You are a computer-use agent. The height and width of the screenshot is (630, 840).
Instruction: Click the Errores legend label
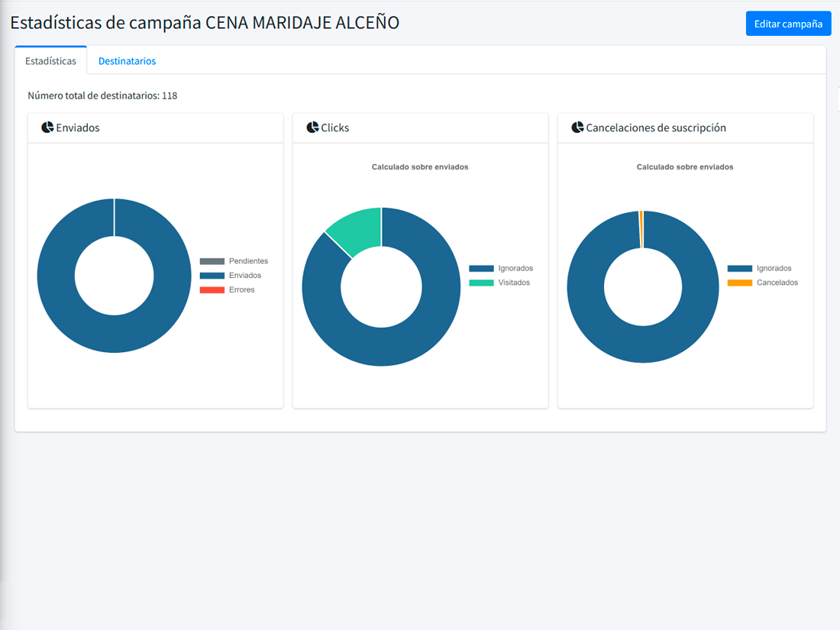coord(241,290)
